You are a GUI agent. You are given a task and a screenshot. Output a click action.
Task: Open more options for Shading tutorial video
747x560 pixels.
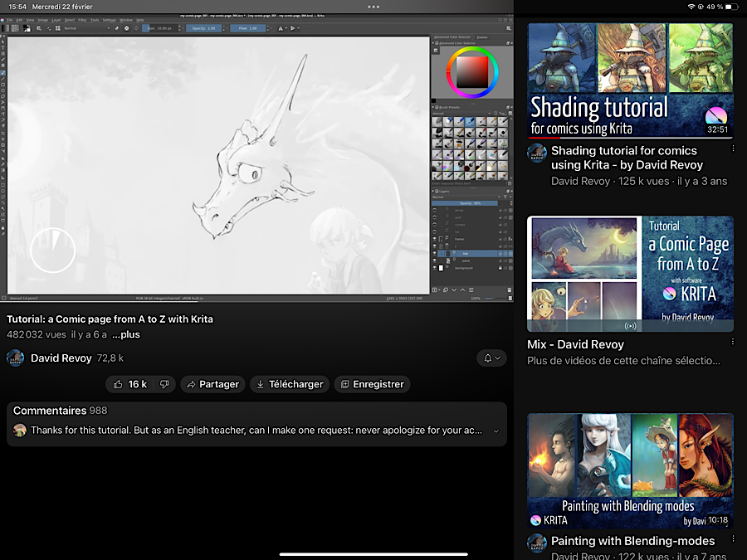(733, 149)
